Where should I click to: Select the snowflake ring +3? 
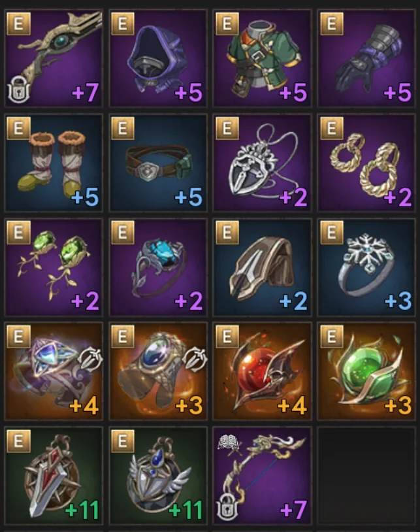[366, 267]
